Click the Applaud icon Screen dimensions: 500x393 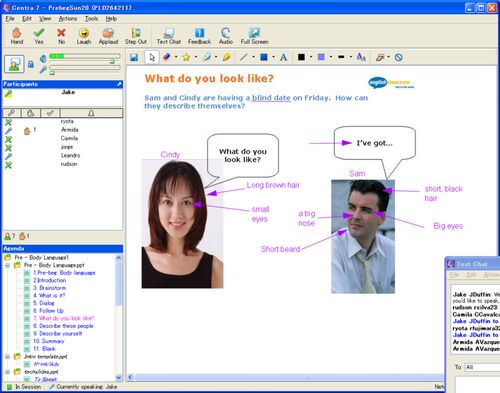pyautogui.click(x=108, y=36)
